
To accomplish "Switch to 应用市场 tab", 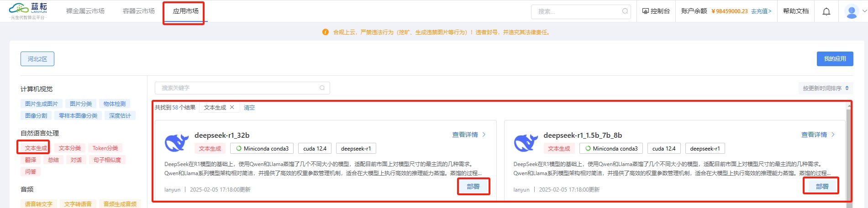I will click(x=186, y=11).
